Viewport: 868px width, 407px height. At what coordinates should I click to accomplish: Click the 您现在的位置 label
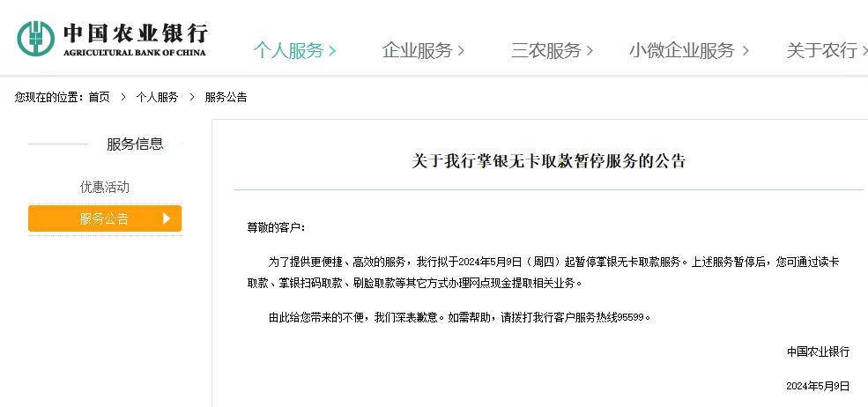[48, 98]
